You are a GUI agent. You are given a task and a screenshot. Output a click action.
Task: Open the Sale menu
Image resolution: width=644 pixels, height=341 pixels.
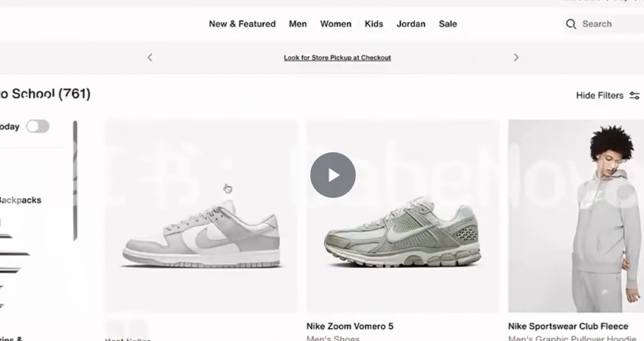coord(448,24)
